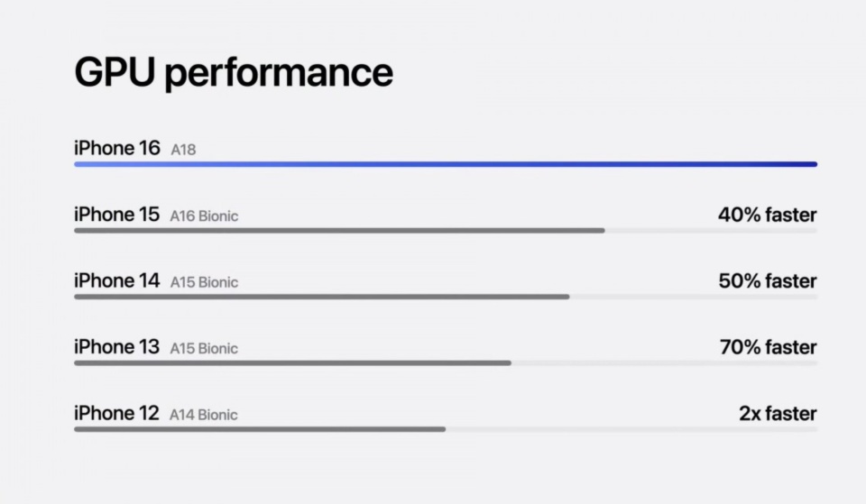The image size is (866, 504).
Task: Click the A16 Bionic chip label
Action: point(204,216)
